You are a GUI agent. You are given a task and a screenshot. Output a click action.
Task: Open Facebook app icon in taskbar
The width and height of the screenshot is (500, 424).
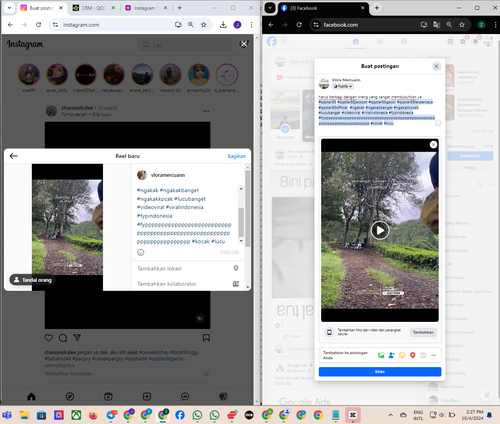[x=180, y=415]
